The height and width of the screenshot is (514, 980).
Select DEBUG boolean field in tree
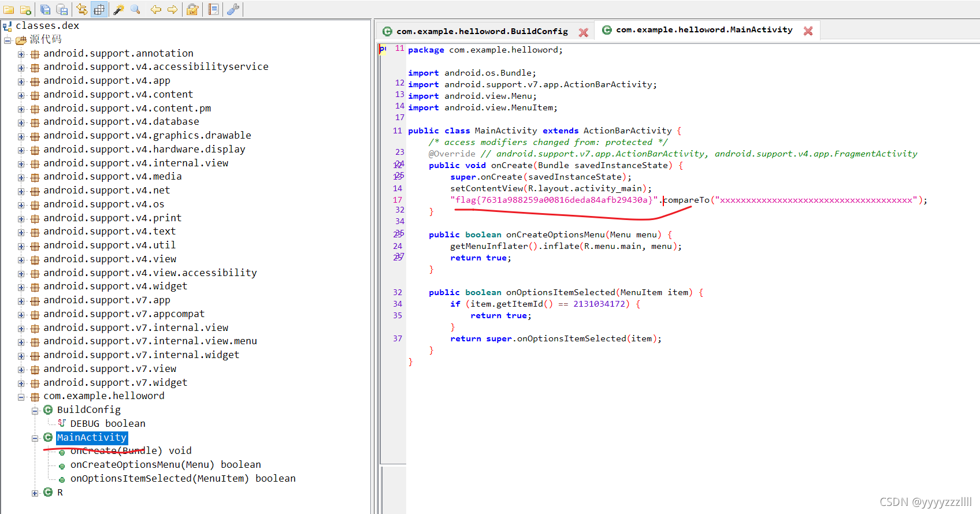click(107, 423)
